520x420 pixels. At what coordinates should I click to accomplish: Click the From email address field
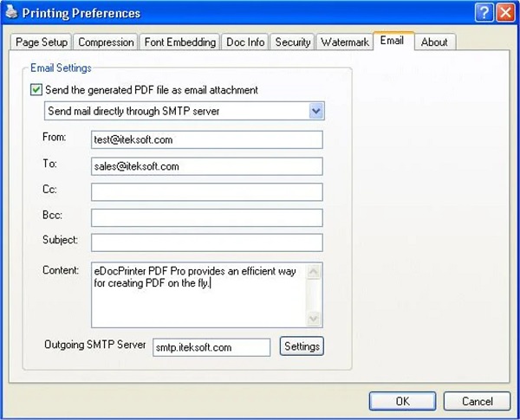(x=206, y=139)
